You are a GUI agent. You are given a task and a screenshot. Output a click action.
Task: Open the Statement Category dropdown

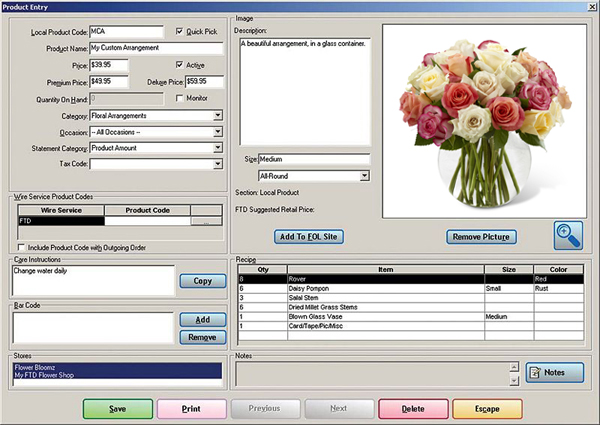[217, 148]
